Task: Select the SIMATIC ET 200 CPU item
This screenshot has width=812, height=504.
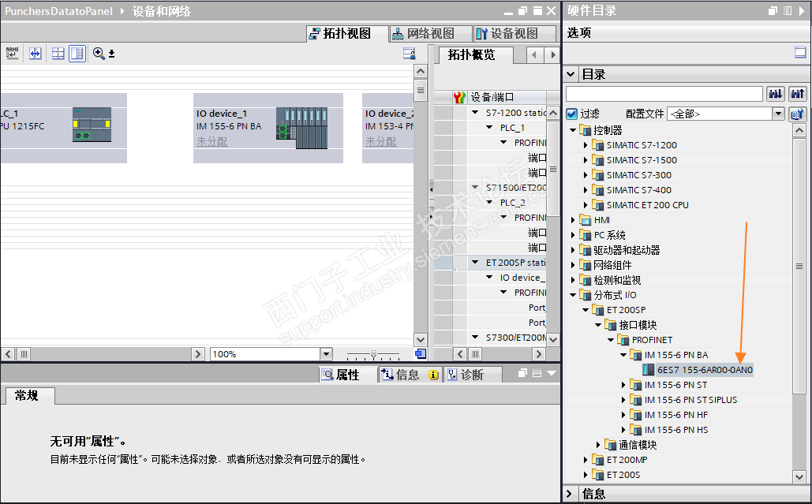Action: pos(647,205)
